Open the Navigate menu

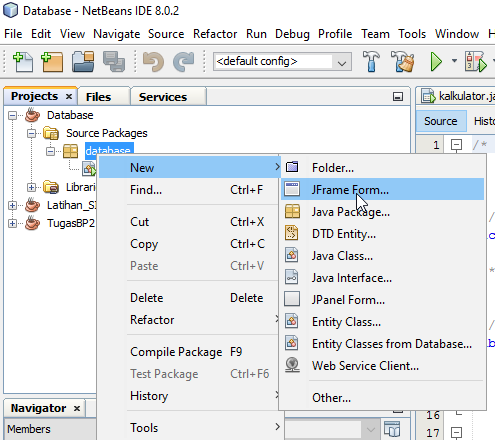click(116, 34)
